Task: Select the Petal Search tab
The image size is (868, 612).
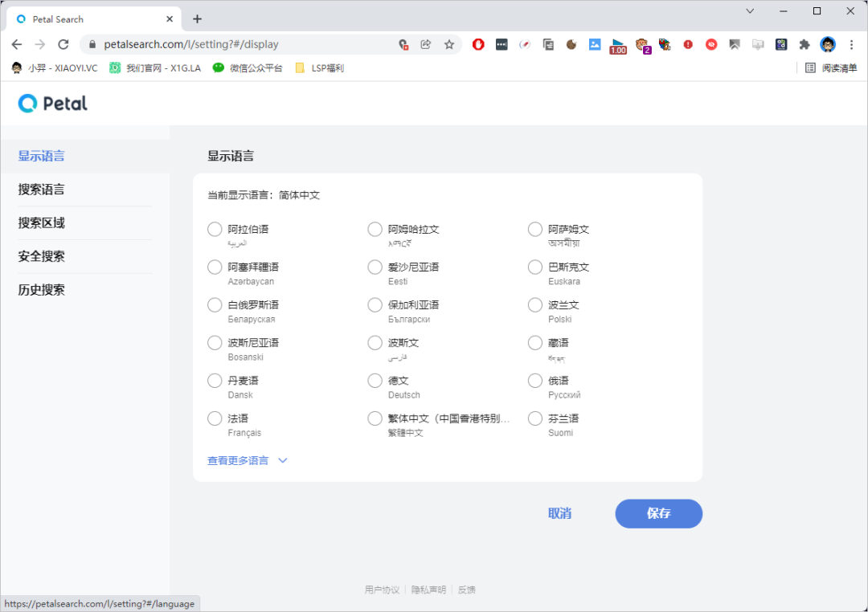Action: coord(94,18)
